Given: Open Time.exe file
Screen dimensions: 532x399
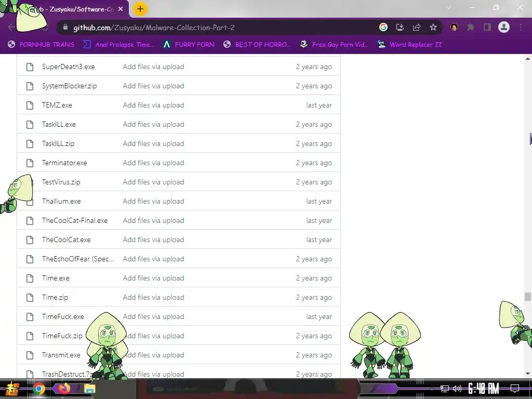Looking at the screenshot, I should (x=56, y=278).
